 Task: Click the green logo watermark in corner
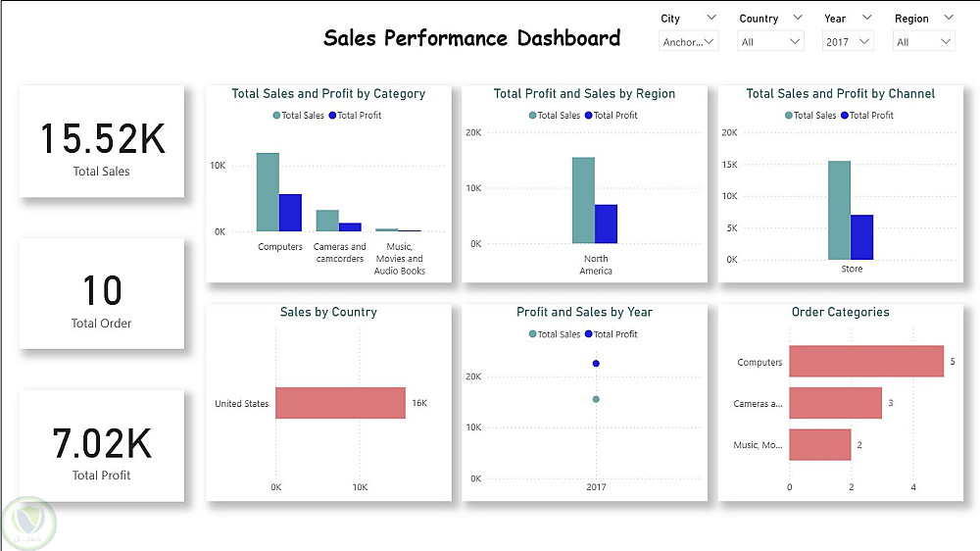pyautogui.click(x=29, y=524)
